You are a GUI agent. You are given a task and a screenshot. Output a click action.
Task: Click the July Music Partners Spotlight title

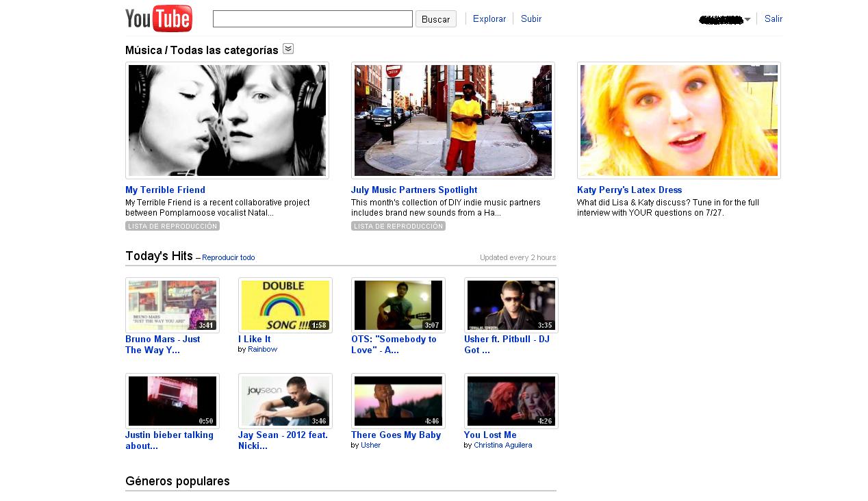point(414,190)
